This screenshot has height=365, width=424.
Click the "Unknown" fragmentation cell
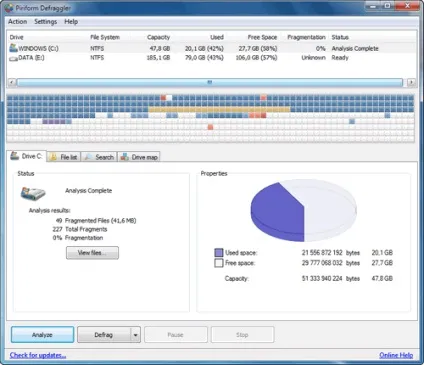click(x=313, y=58)
